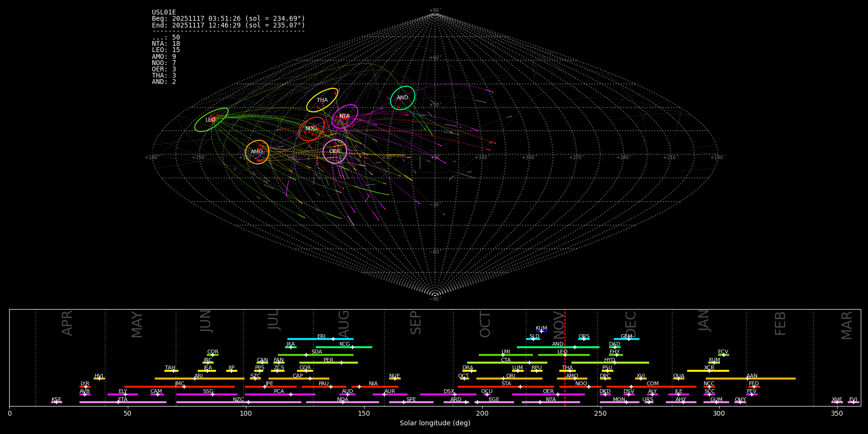
Task: Click the NOV month label in timeline
Action: [x=558, y=324]
